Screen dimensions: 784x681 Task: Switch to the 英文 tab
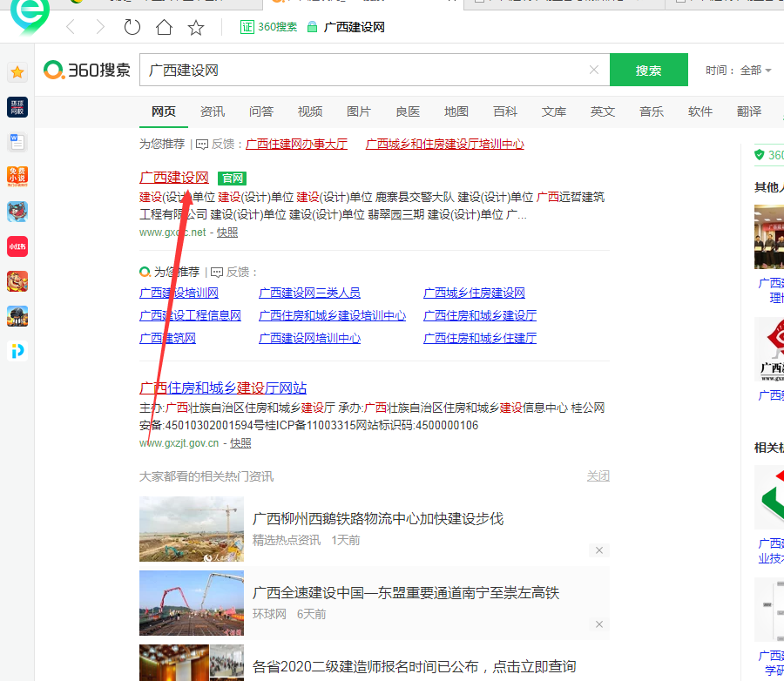pyautogui.click(x=603, y=111)
